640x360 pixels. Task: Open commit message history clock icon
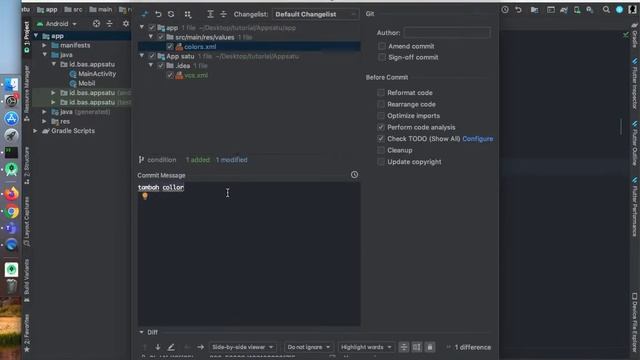click(354, 175)
